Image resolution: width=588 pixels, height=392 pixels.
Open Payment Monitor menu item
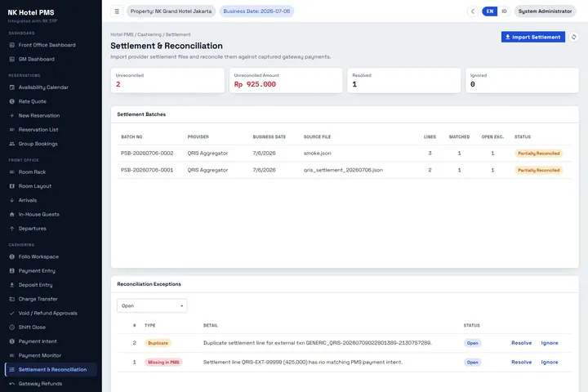(51, 355)
